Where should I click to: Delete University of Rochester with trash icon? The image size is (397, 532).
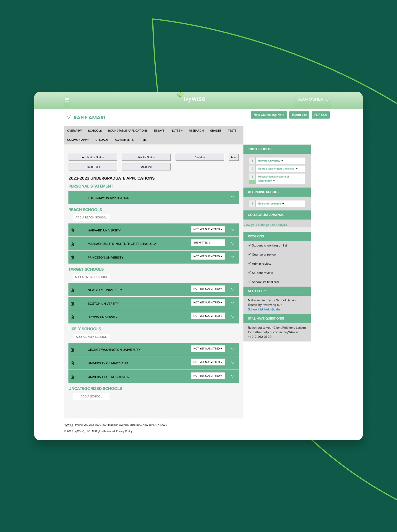click(x=72, y=377)
